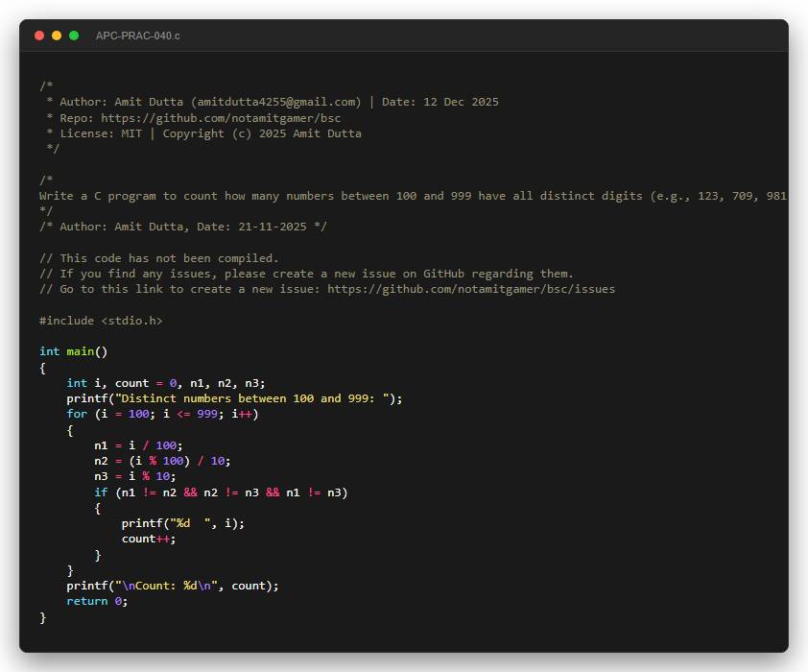
Task: Click the 'n1 = i / 100;' statement
Action: pyautogui.click(x=138, y=445)
